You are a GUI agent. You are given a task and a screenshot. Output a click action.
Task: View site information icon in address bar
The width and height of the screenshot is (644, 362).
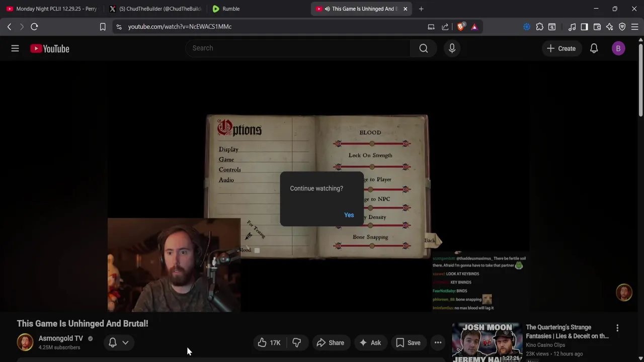[x=119, y=27]
